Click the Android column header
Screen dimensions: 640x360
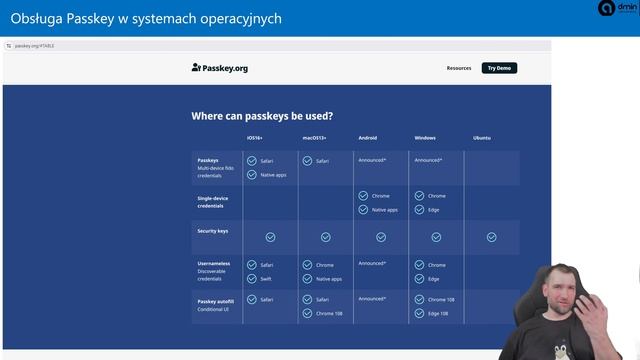368,138
